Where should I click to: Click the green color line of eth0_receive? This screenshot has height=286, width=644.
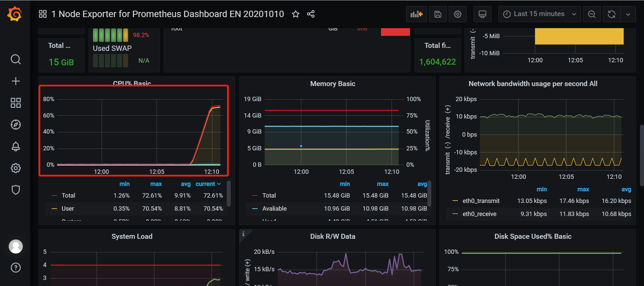click(455, 214)
